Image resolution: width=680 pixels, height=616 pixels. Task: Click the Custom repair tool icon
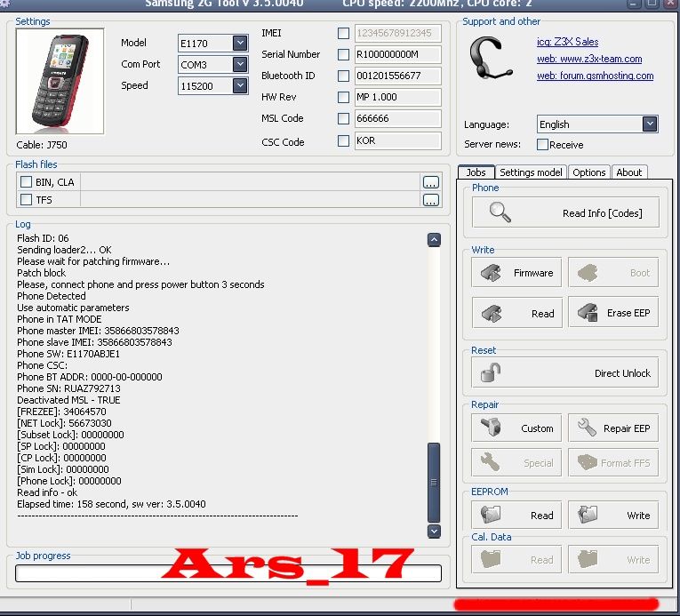(x=491, y=427)
